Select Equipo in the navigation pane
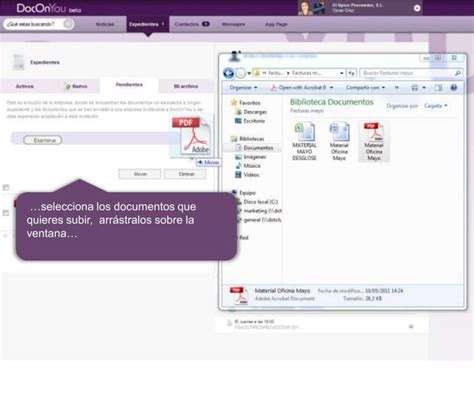Screen dimensions: 474x395 point(244,193)
